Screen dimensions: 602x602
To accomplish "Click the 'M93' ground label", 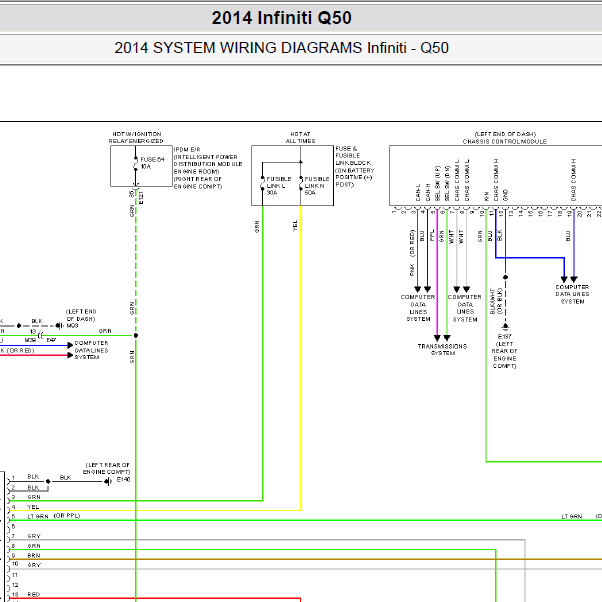I will (x=72, y=326).
